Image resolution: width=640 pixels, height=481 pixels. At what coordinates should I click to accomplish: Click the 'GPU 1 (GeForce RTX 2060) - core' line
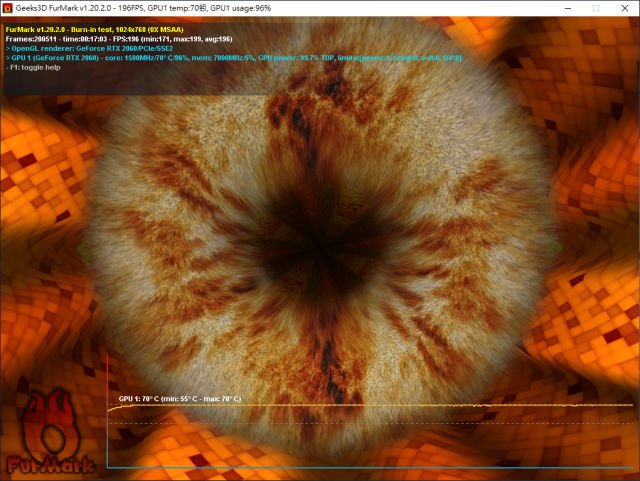point(234,58)
